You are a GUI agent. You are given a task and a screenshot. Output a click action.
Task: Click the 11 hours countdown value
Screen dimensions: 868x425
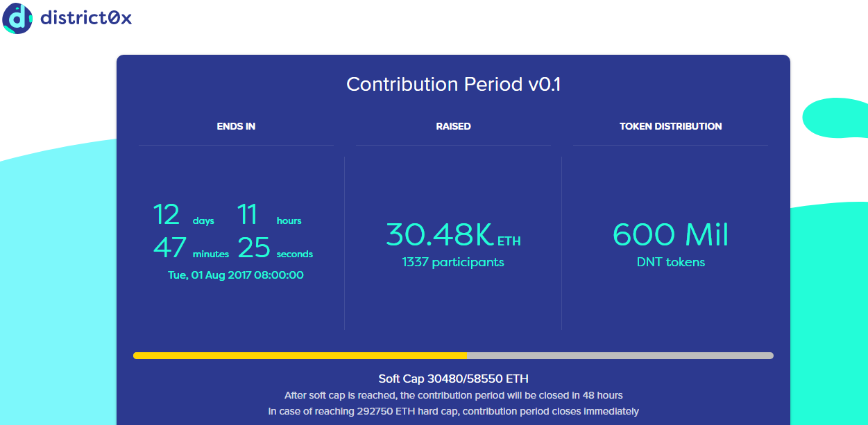pos(269,215)
